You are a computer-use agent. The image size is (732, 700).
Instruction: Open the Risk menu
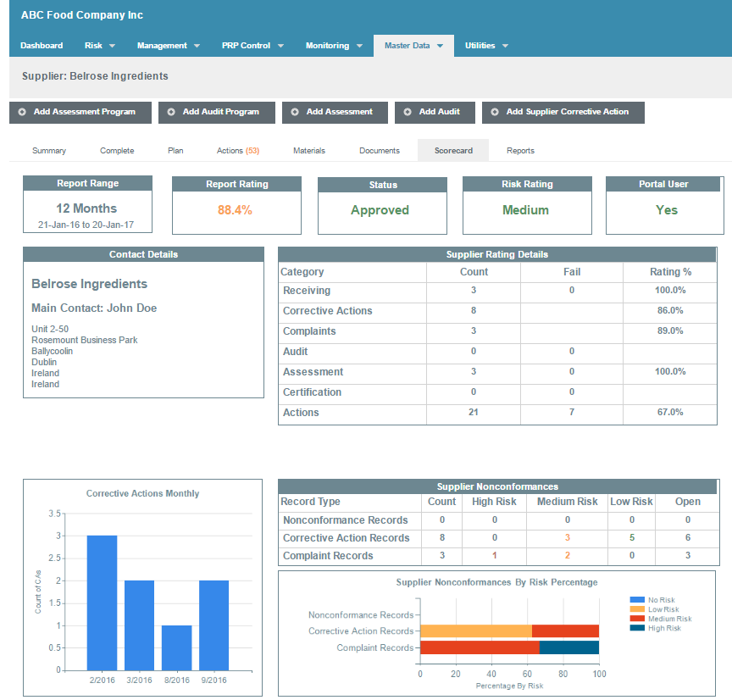point(93,45)
